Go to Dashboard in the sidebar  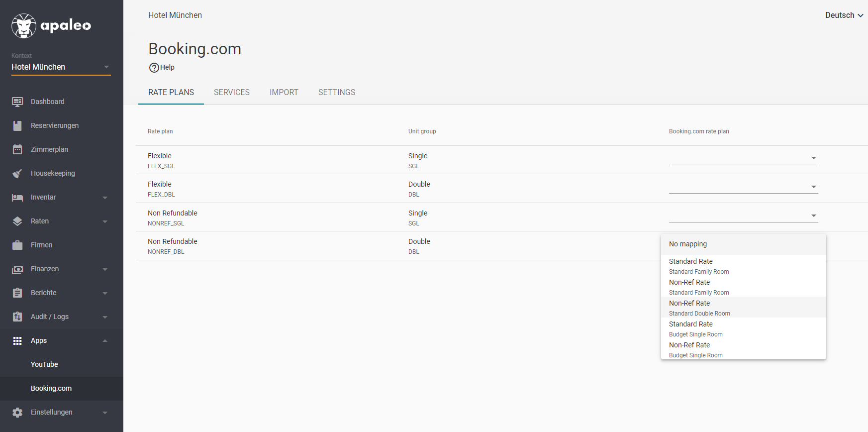48,102
